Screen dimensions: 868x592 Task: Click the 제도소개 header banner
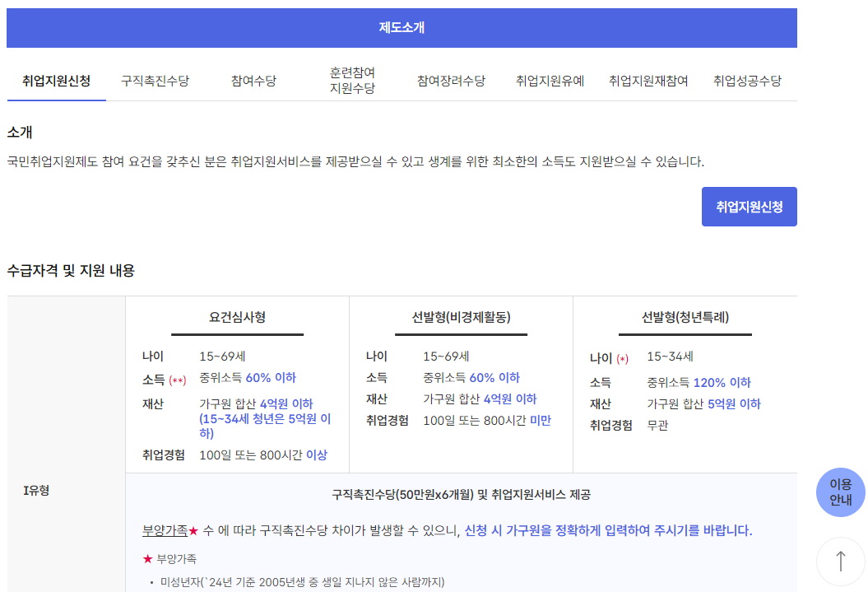click(402, 27)
